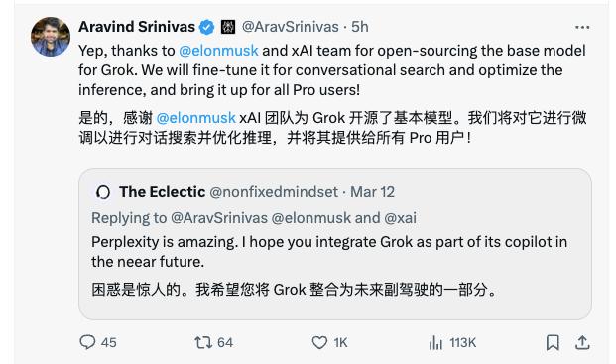Visit the @AravSrinivas handle
The width and height of the screenshot is (616, 364).
[x=291, y=27]
